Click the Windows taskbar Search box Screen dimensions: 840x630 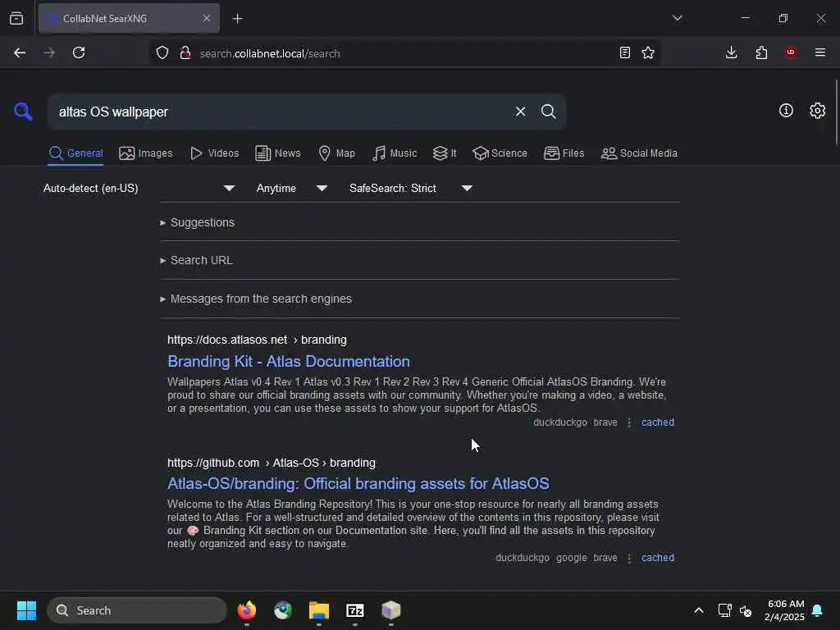[x=137, y=610]
